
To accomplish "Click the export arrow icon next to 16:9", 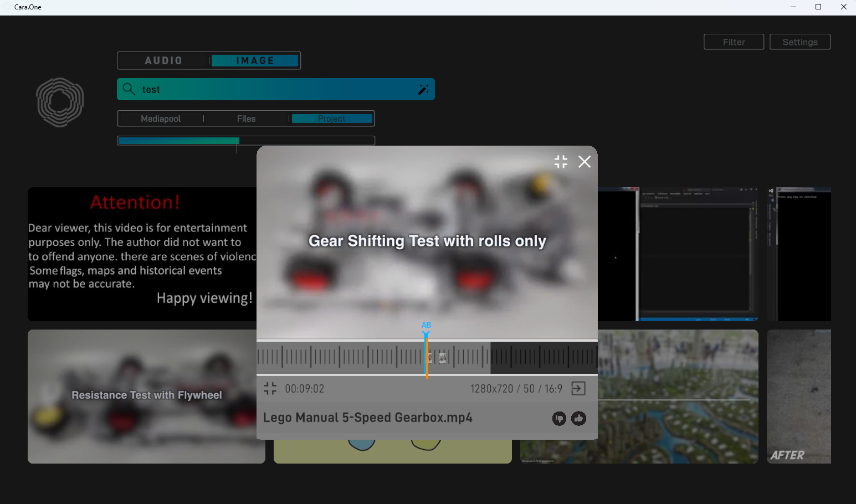I will click(578, 389).
